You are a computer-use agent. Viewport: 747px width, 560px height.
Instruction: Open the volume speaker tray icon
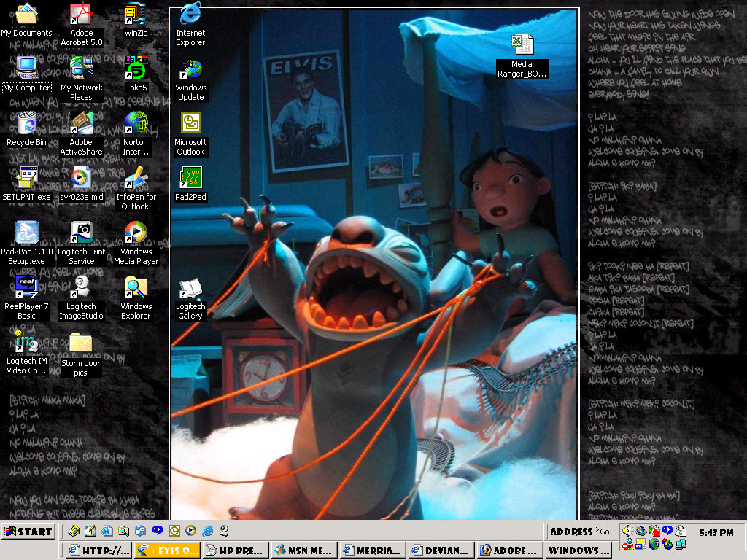pyautogui.click(x=627, y=531)
